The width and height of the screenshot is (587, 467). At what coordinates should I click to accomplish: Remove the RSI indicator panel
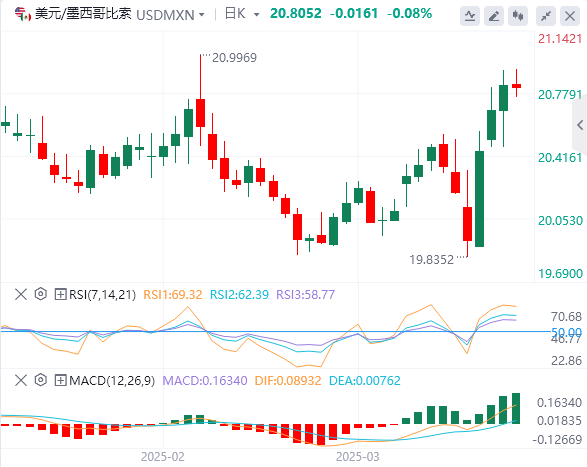coord(21,294)
